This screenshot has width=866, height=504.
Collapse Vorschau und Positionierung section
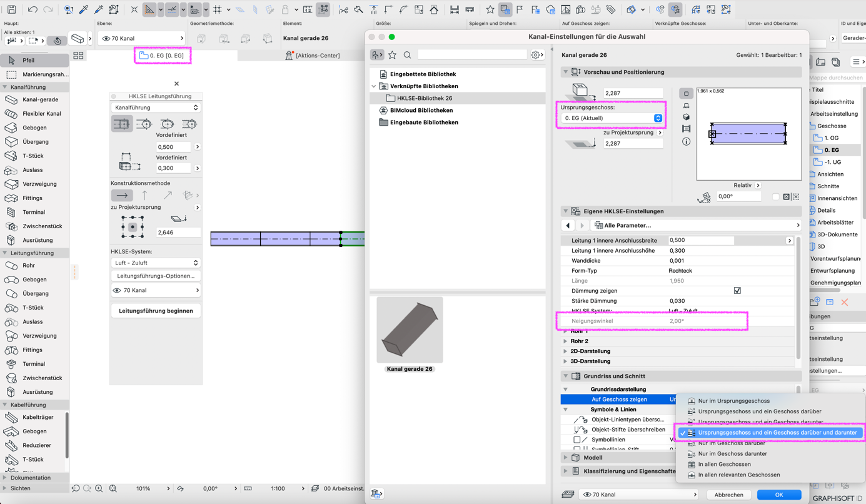[x=565, y=72]
